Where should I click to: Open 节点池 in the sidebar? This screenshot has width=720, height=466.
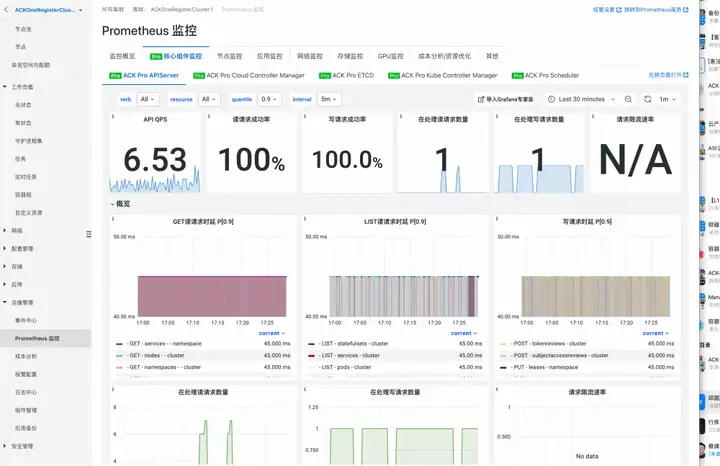23,29
